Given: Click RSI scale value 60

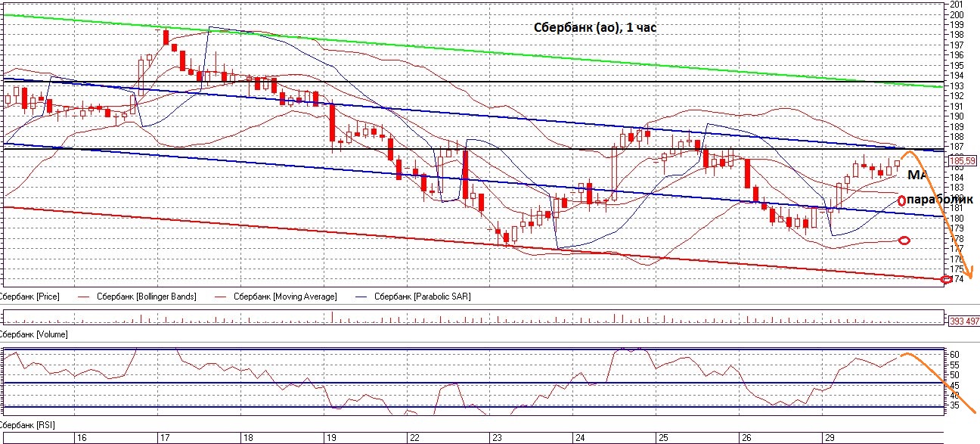Looking at the screenshot, I should [x=955, y=354].
